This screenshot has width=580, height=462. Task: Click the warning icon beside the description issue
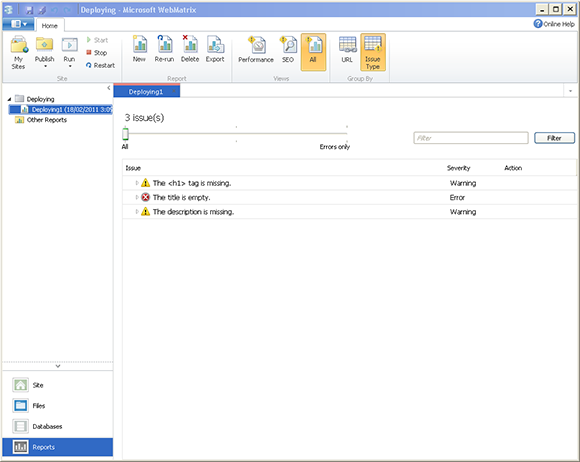[x=145, y=212]
